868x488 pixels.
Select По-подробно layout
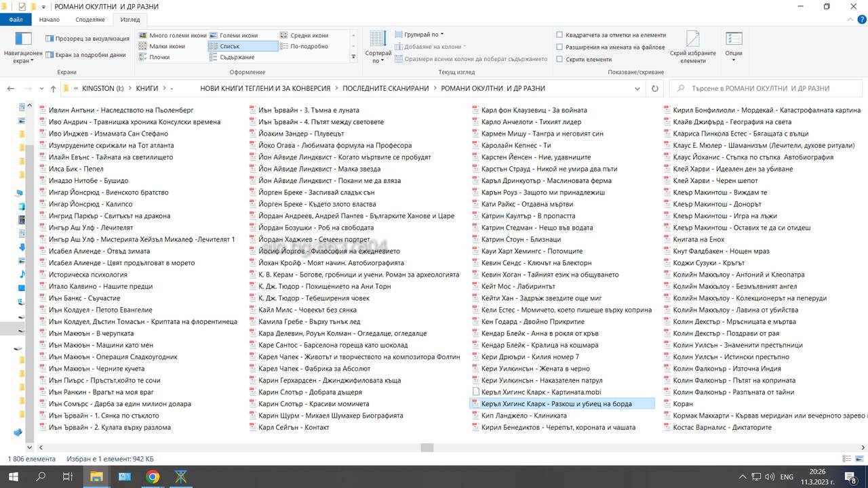pos(304,46)
